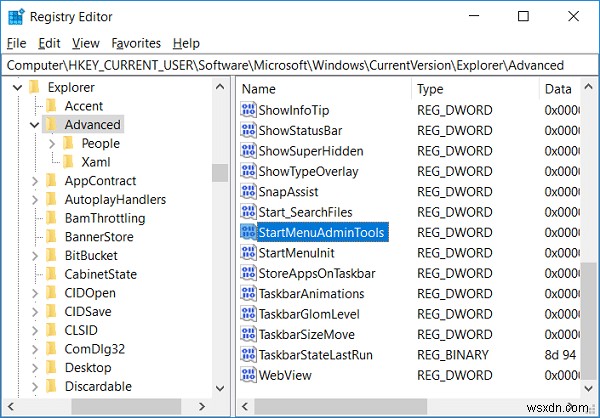Viewport: 600px width, 418px height.
Task: Select the TaskbarGlomLevel value name
Action: coord(309,314)
